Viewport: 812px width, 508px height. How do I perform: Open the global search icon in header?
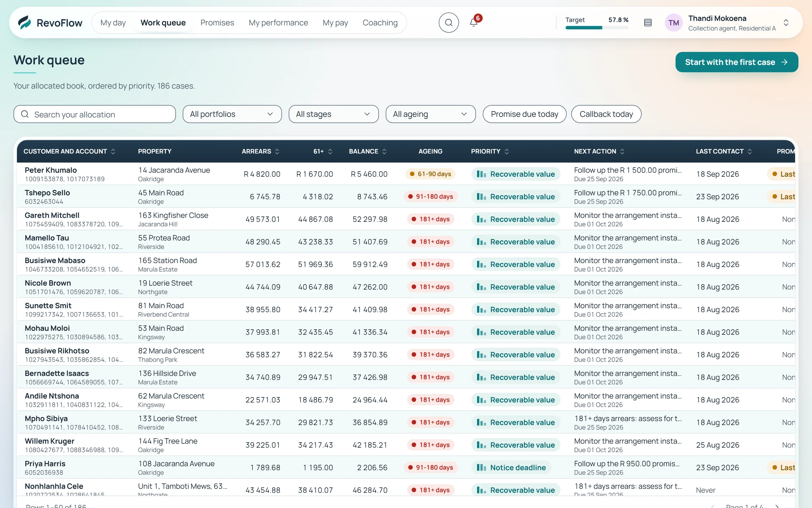[x=449, y=23]
